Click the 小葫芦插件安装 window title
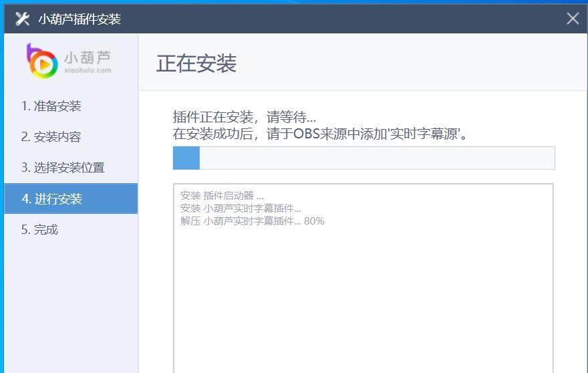The width and height of the screenshot is (588, 373). pos(80,19)
